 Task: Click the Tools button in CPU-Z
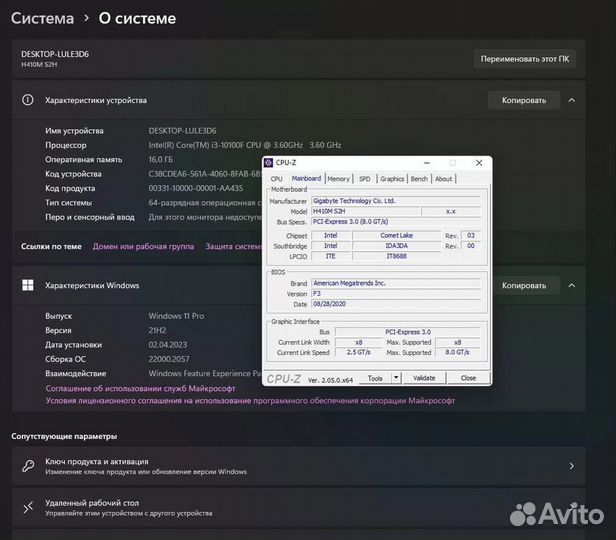[x=375, y=378]
